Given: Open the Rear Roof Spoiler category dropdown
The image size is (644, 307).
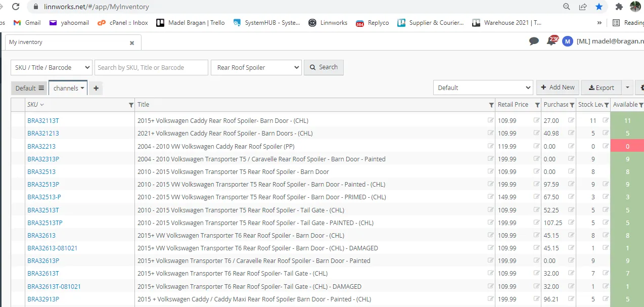Looking at the screenshot, I should tap(256, 67).
